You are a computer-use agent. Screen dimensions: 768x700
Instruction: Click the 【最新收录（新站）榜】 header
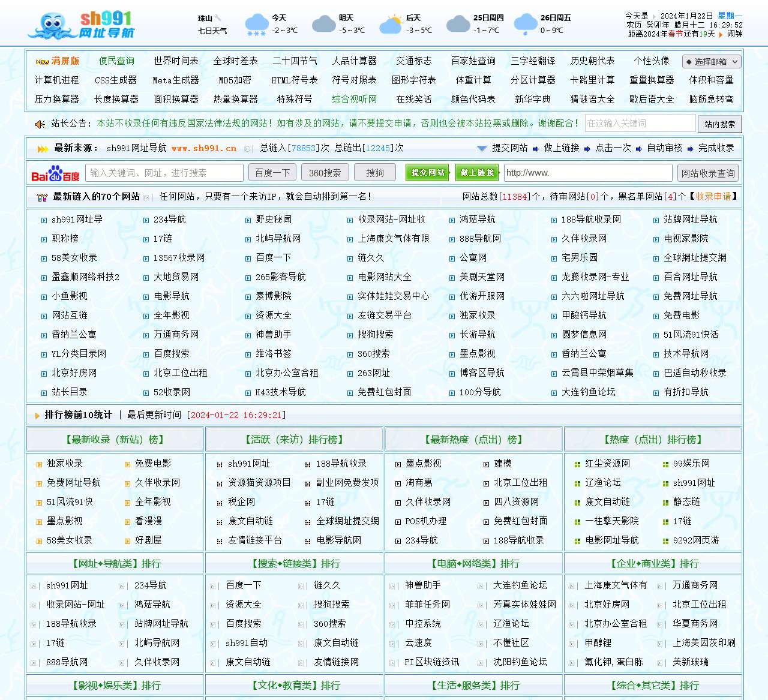115,440
